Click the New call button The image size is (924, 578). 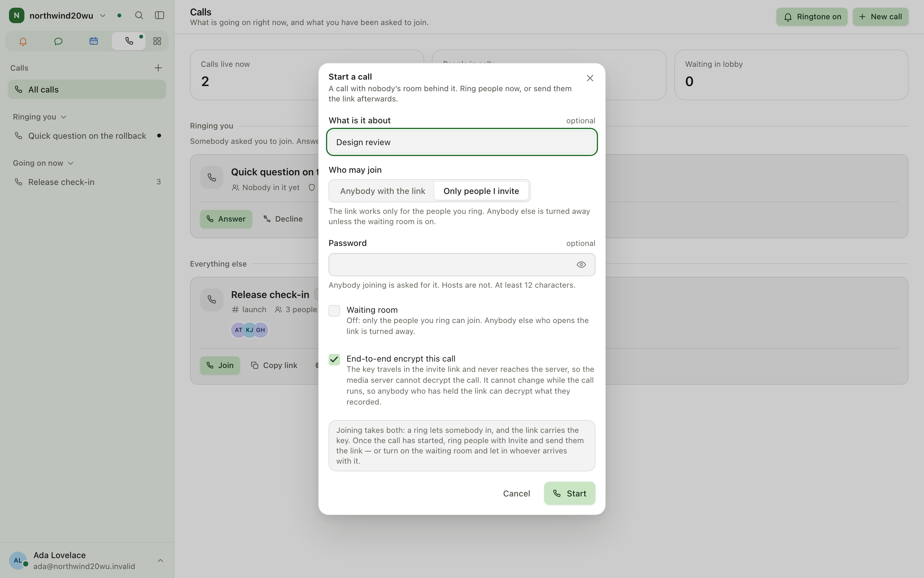(x=880, y=17)
